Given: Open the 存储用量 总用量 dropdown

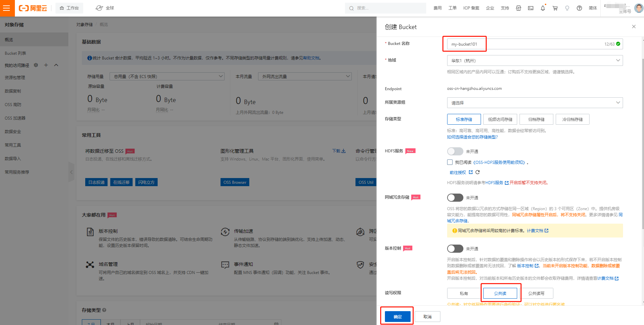Looking at the screenshot, I should tap(167, 76).
